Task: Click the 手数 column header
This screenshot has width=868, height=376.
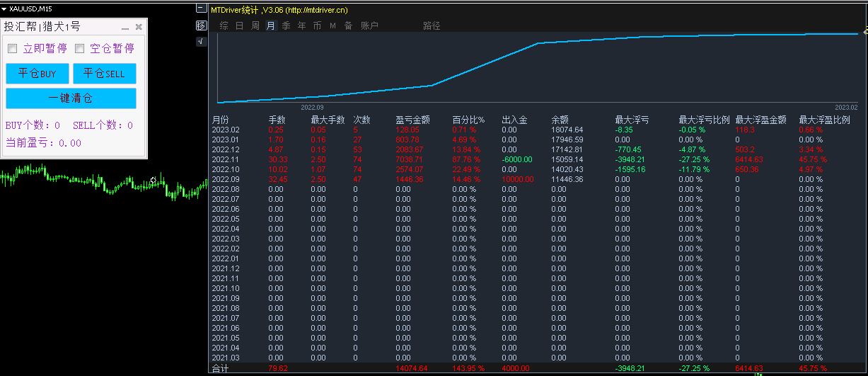Action: point(277,120)
